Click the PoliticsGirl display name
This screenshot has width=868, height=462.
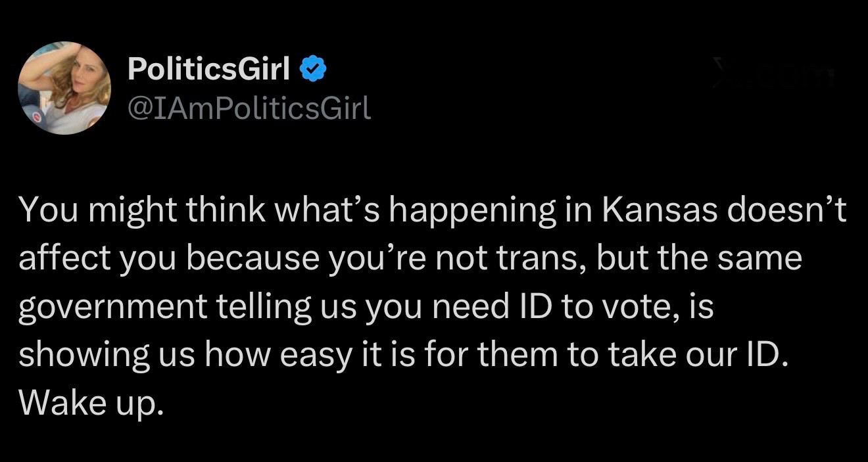[x=208, y=70]
